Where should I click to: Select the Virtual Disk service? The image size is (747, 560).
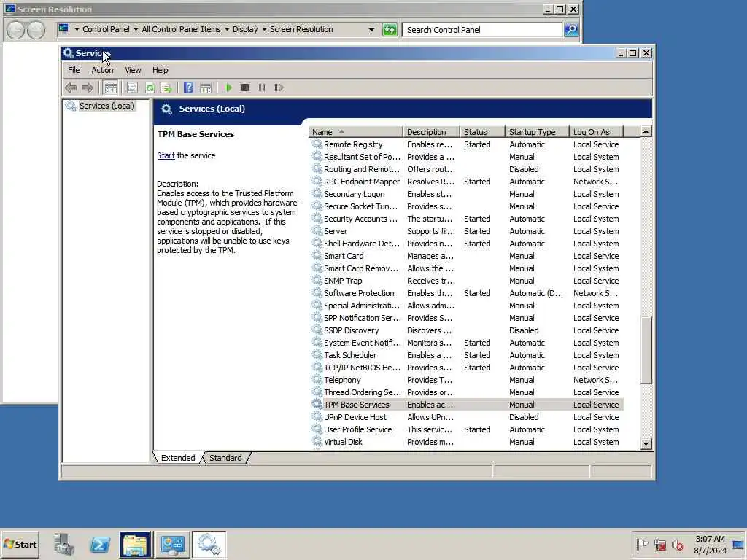[466, 441]
